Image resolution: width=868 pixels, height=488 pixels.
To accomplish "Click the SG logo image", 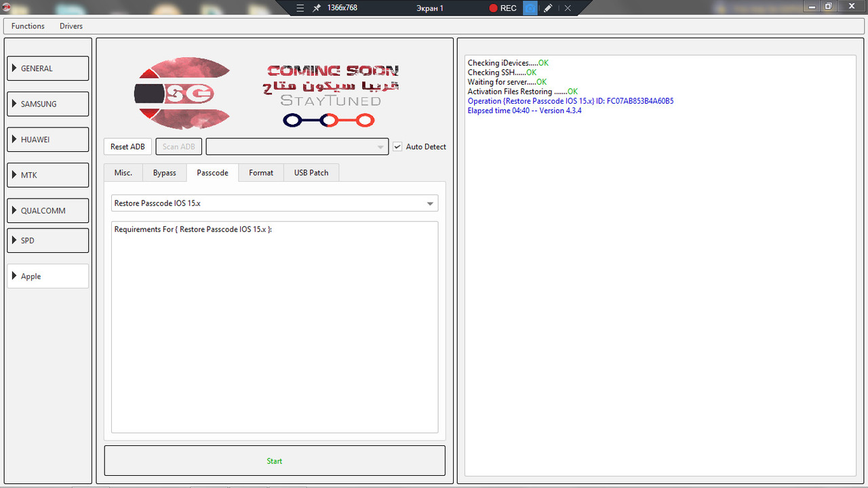I will [x=182, y=93].
